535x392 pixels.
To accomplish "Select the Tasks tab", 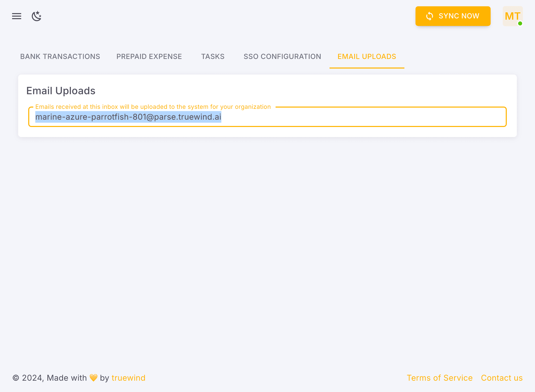I will pos(213,56).
